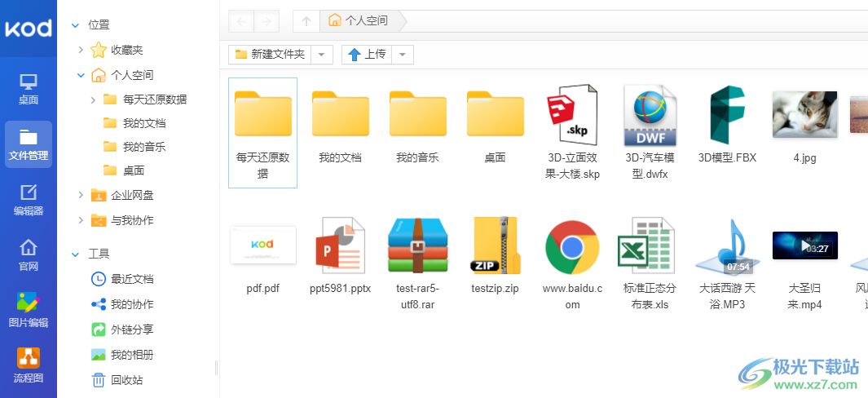Select the 4.jpg cat thumbnail
Image resolution: width=868 pixels, height=398 pixels.
pos(805,115)
